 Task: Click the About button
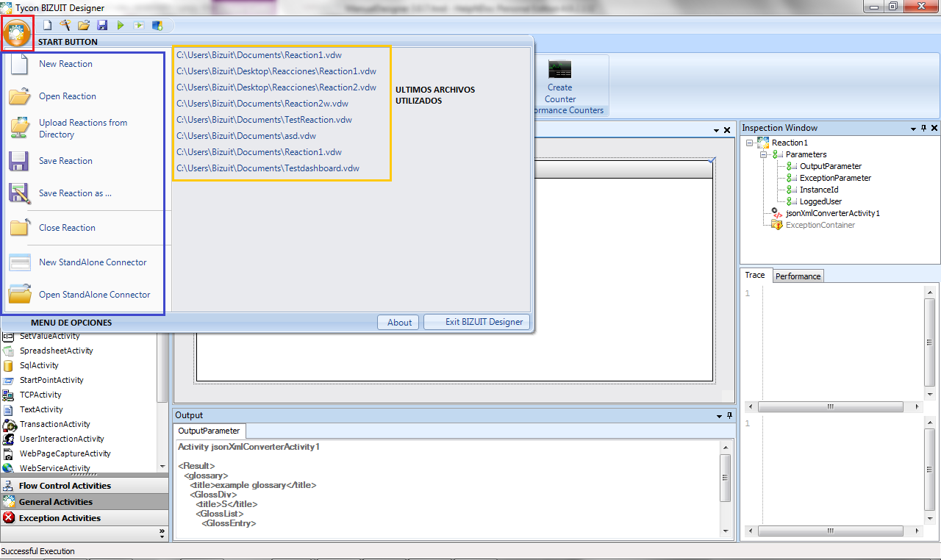399,322
